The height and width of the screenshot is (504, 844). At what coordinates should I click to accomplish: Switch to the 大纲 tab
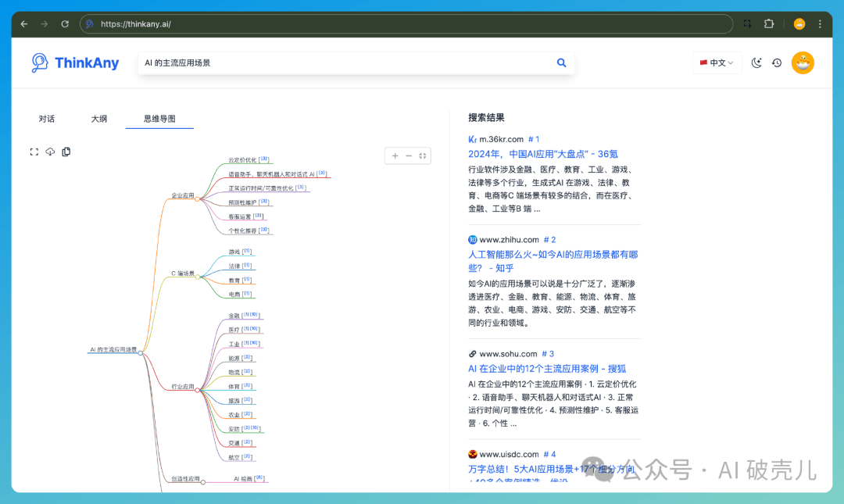pyautogui.click(x=99, y=119)
